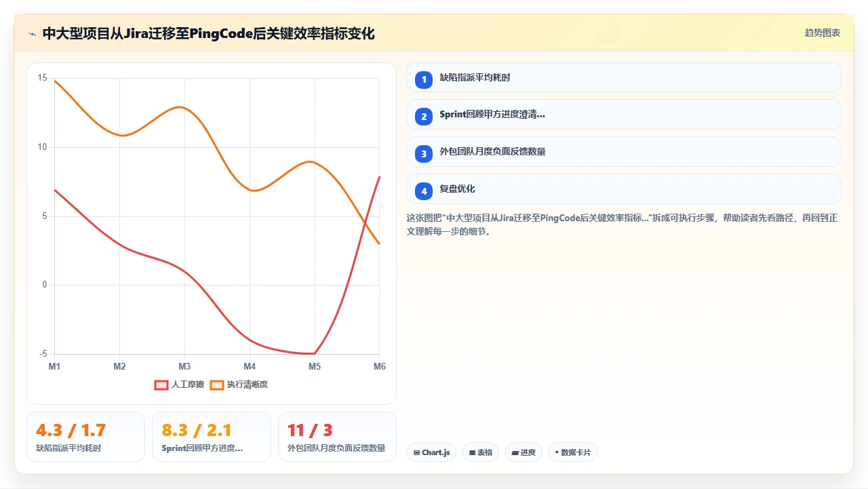The image size is (868, 489).
Task: Click the number 1 step badge
Action: click(x=424, y=79)
